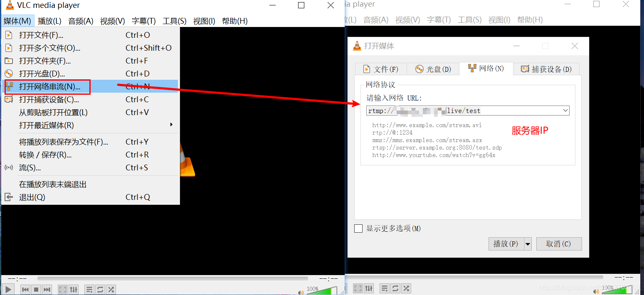Click the Open File icon in menu

point(9,35)
